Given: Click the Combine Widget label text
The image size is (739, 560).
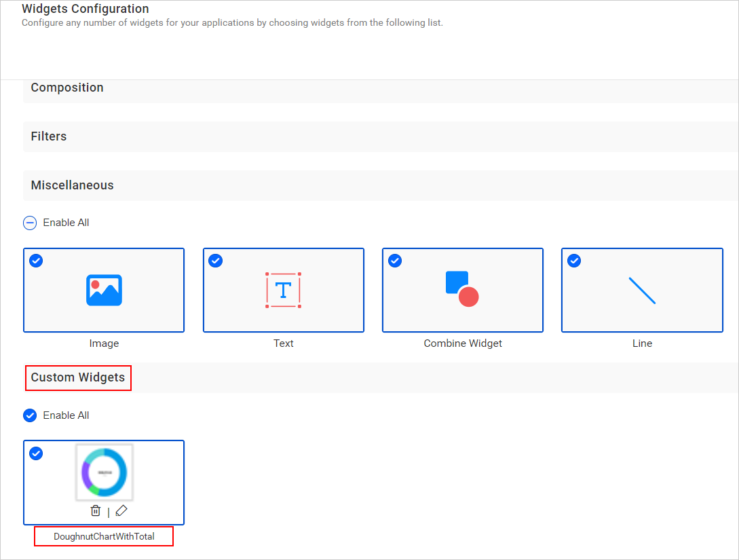Looking at the screenshot, I should click(x=463, y=343).
